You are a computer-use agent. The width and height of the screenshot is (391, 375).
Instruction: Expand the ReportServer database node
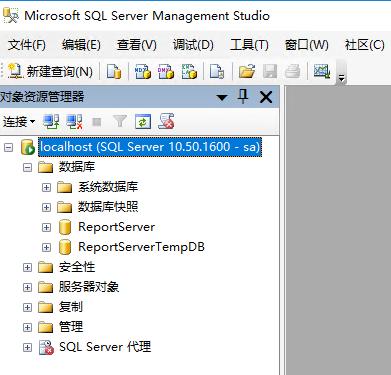point(46,227)
